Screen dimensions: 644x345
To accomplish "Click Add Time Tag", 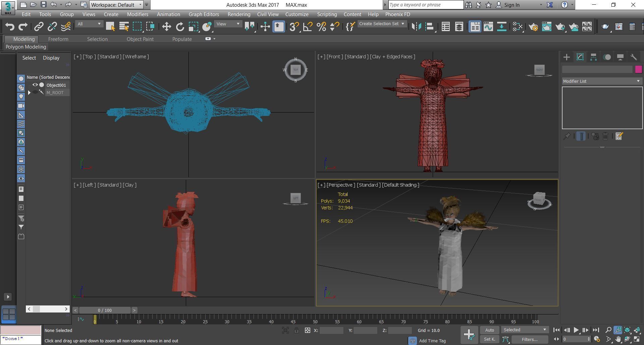I will (x=432, y=341).
